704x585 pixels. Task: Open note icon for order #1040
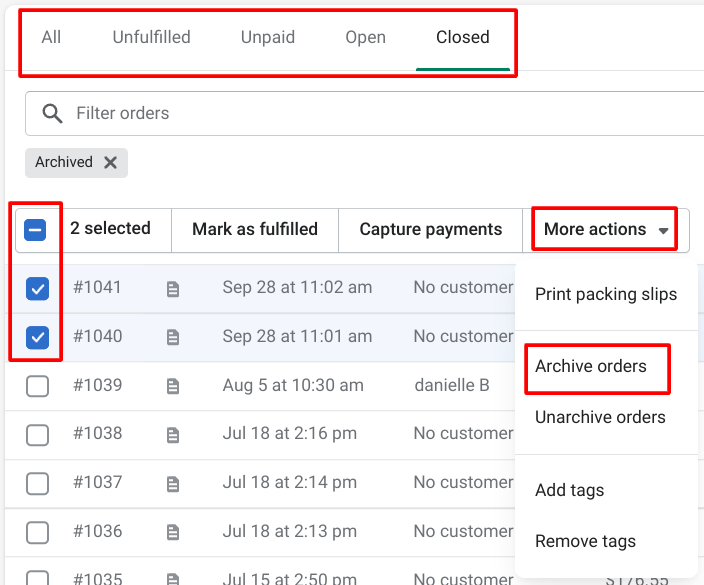click(x=173, y=337)
